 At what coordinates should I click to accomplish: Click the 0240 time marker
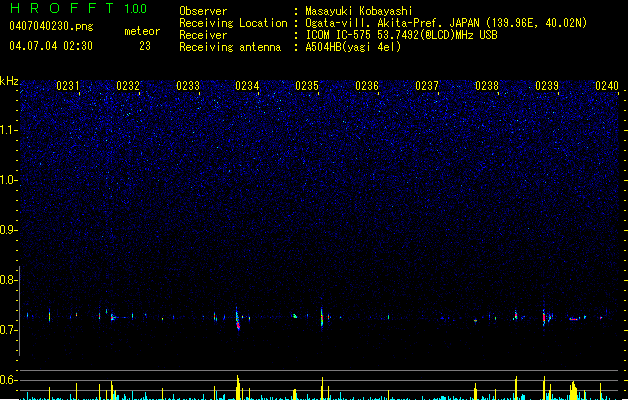pyautogui.click(x=607, y=86)
